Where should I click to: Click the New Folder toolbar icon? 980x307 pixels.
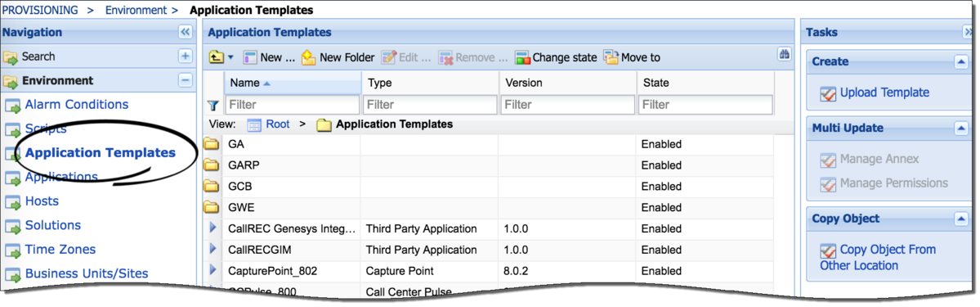point(309,57)
